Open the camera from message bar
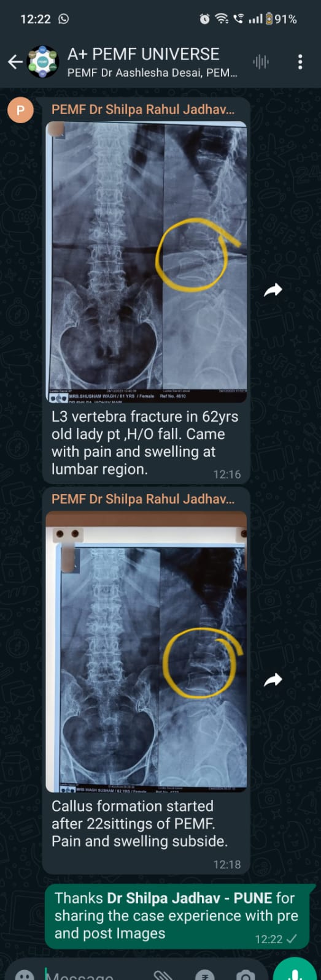 pos(246,974)
